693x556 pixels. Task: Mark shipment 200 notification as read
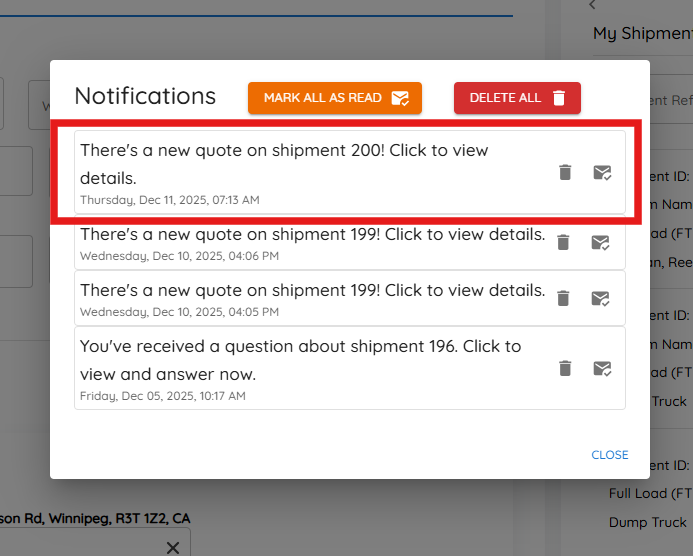tap(602, 172)
